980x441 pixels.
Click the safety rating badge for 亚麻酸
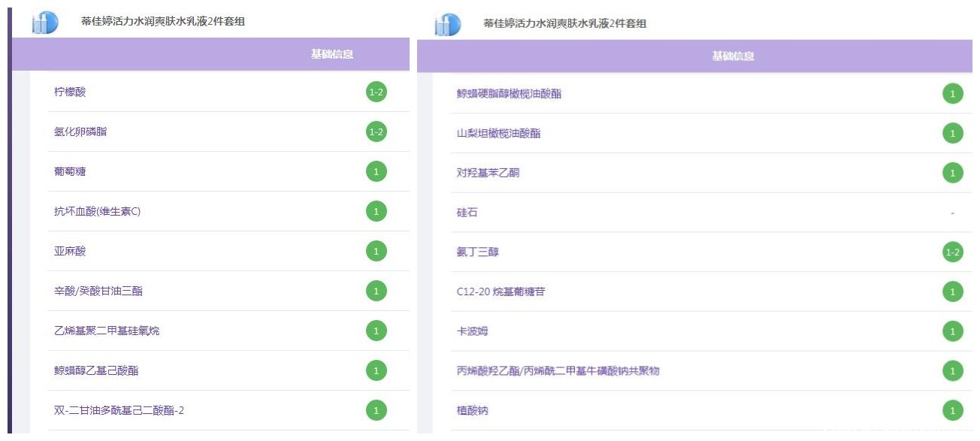click(377, 251)
